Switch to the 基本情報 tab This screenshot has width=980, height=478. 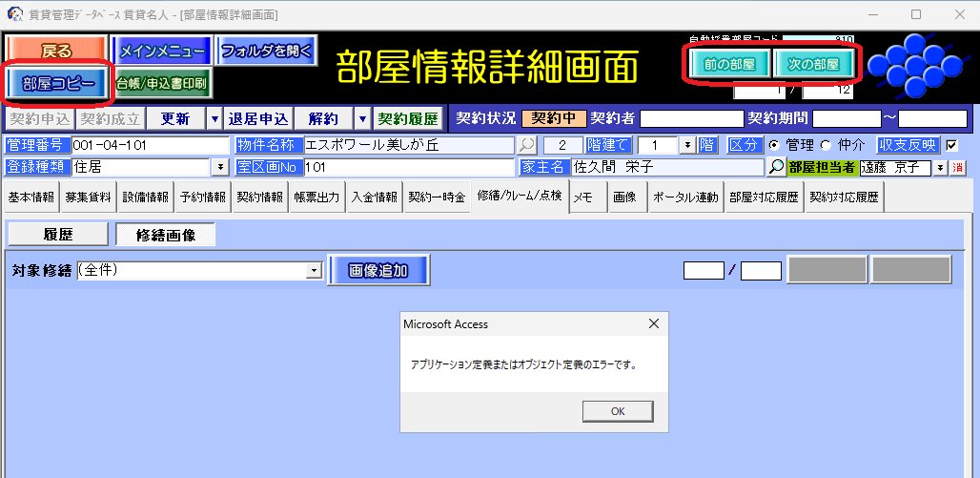[31, 197]
